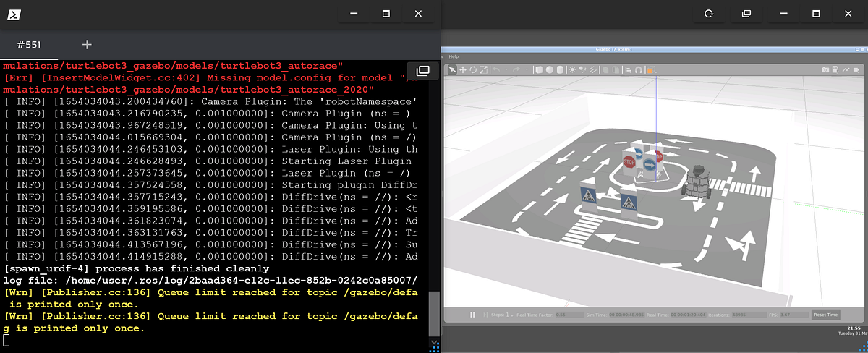The width and height of the screenshot is (868, 353).
Task: Open the redo history dropdown arrow
Action: (527, 69)
